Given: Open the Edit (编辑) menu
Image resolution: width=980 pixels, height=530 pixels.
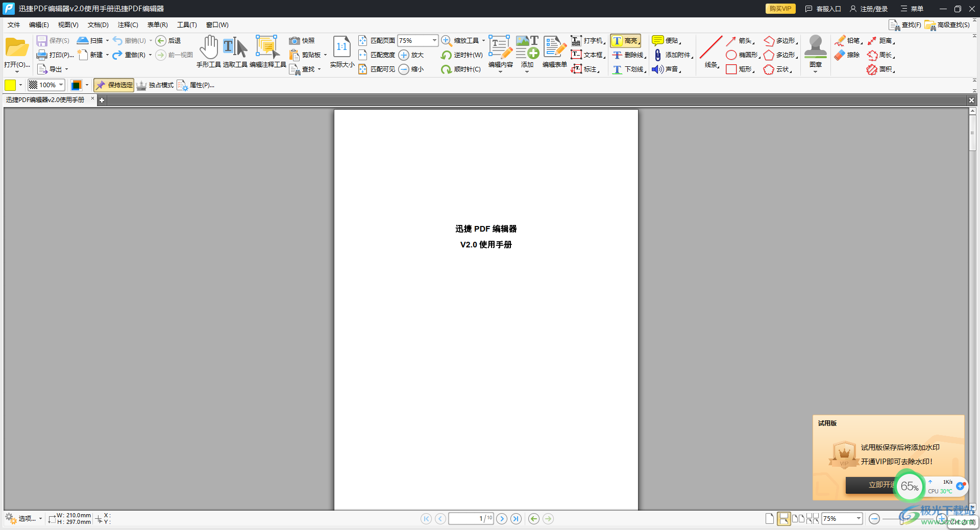Looking at the screenshot, I should (39, 25).
